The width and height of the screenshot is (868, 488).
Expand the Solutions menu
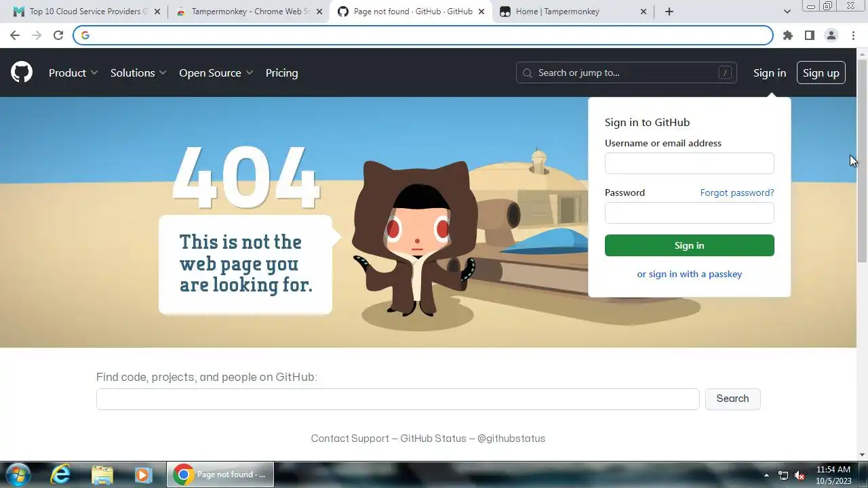coord(138,73)
